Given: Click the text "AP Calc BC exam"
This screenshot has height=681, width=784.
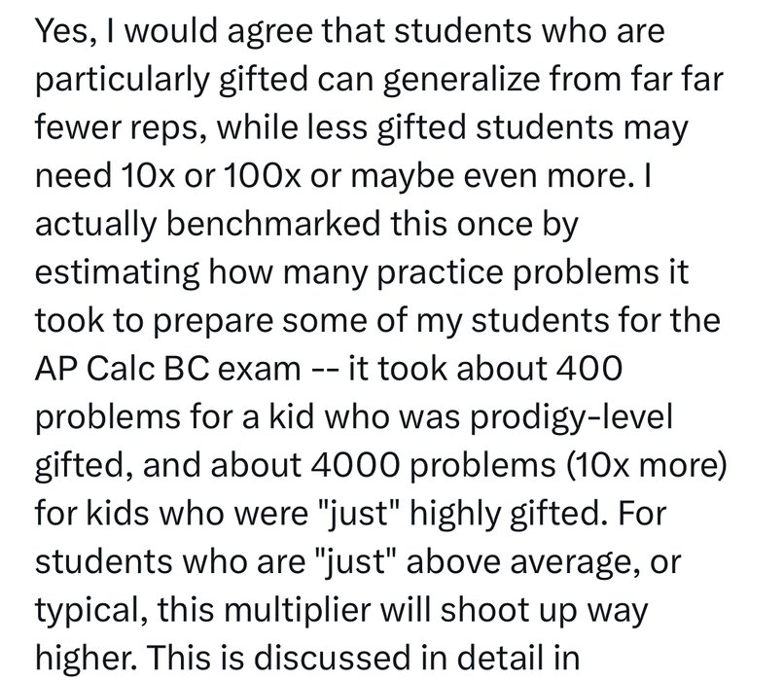Looking at the screenshot, I should coord(168,370).
